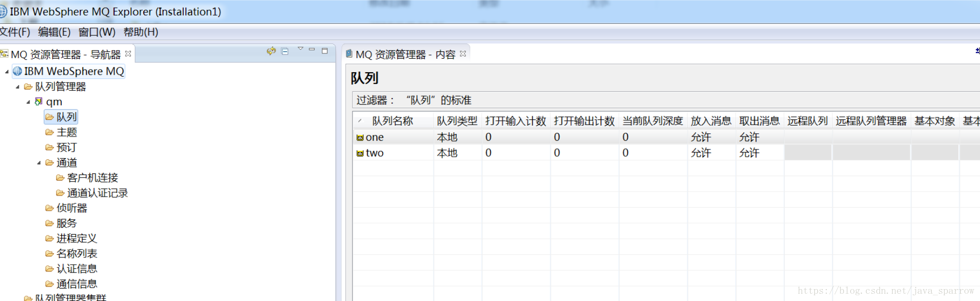This screenshot has height=301, width=980.
Task: Click the folder icon beside 服务
Action: coord(49,223)
